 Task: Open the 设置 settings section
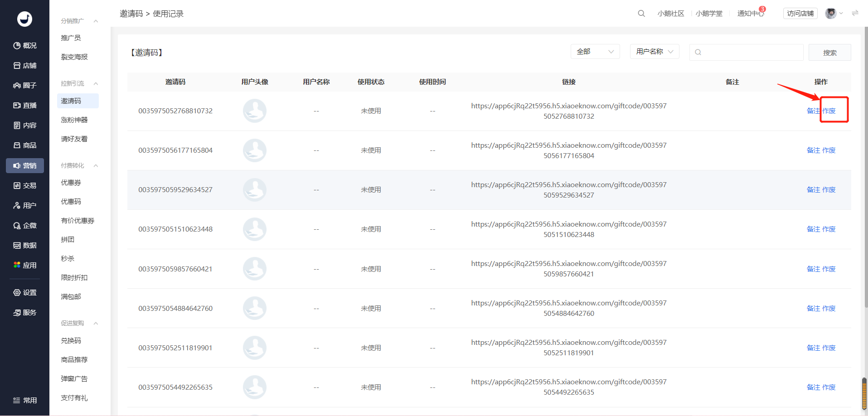tap(25, 292)
